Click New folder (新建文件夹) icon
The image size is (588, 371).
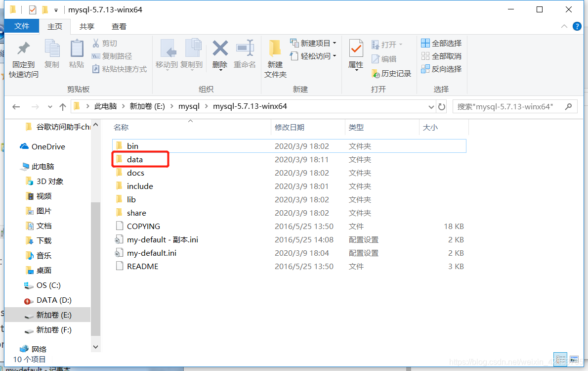[275, 48]
